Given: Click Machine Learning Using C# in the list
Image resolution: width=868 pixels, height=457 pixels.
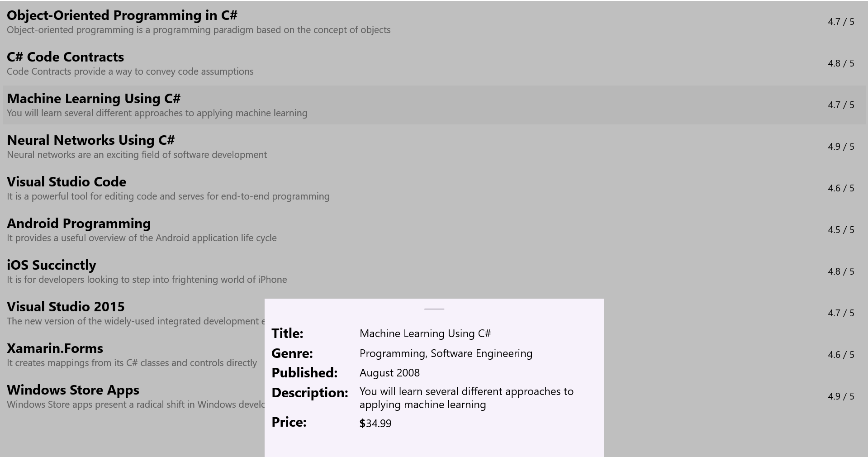Looking at the screenshot, I should 94,99.
